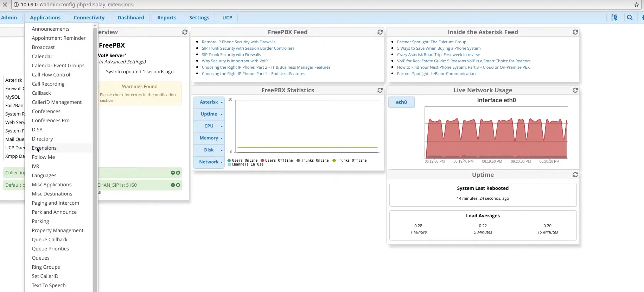Refresh the System Overview panel
The width and height of the screenshot is (644, 292).
(x=185, y=32)
